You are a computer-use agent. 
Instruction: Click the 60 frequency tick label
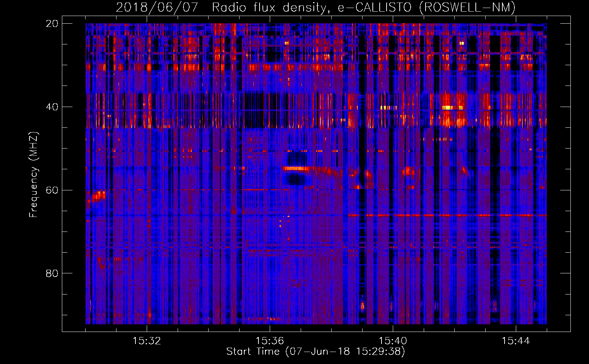[x=52, y=190]
